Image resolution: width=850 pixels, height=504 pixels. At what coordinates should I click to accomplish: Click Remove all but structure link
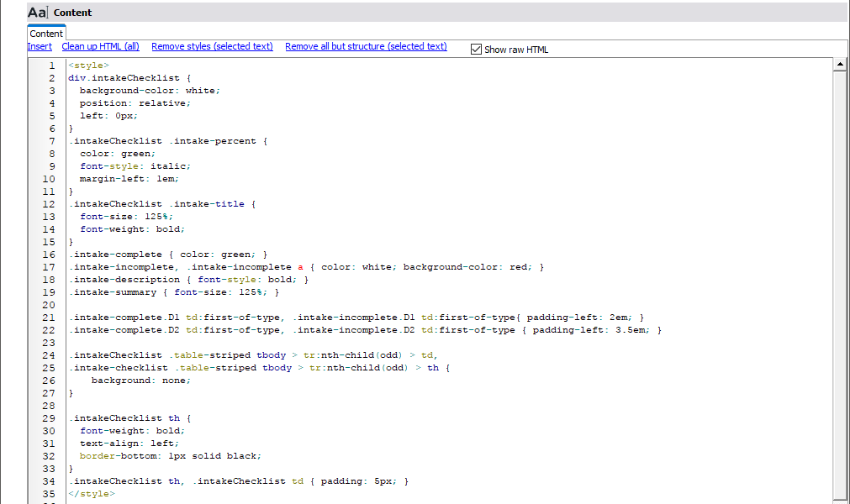tap(366, 47)
